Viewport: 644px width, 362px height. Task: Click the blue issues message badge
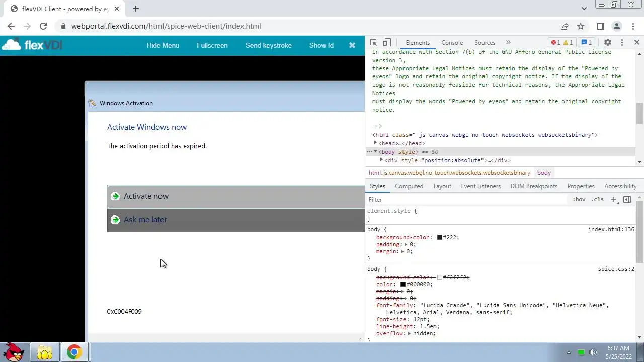(586, 43)
